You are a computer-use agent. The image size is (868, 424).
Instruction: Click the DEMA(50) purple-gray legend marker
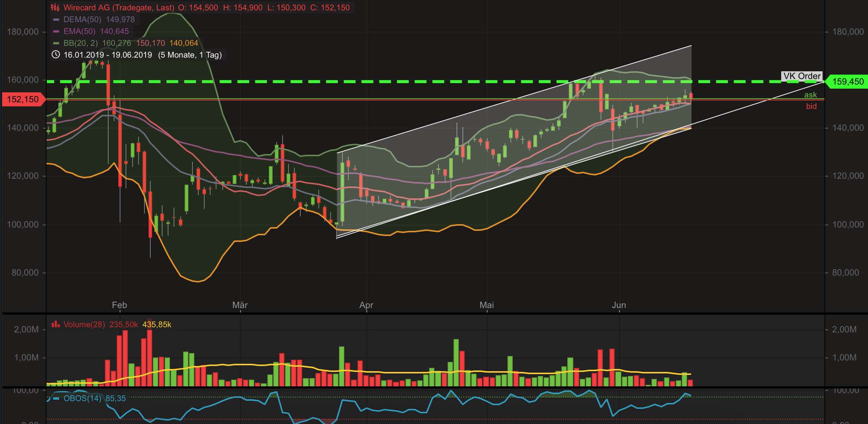56,20
